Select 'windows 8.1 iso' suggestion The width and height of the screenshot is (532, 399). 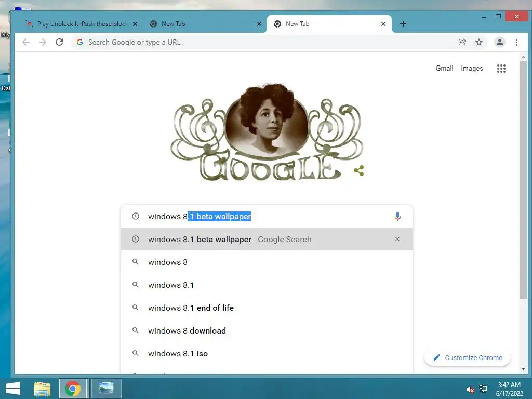267,353
